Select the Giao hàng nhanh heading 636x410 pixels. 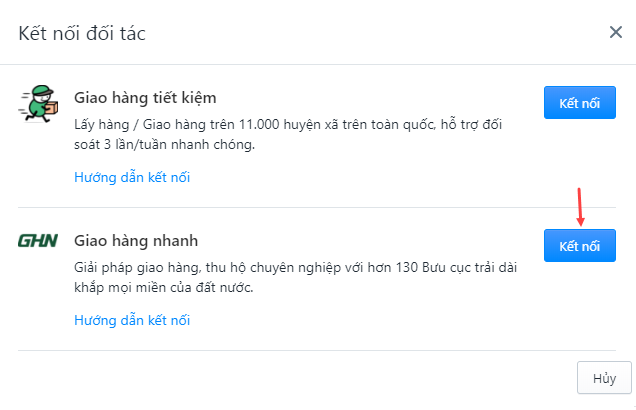[136, 240]
